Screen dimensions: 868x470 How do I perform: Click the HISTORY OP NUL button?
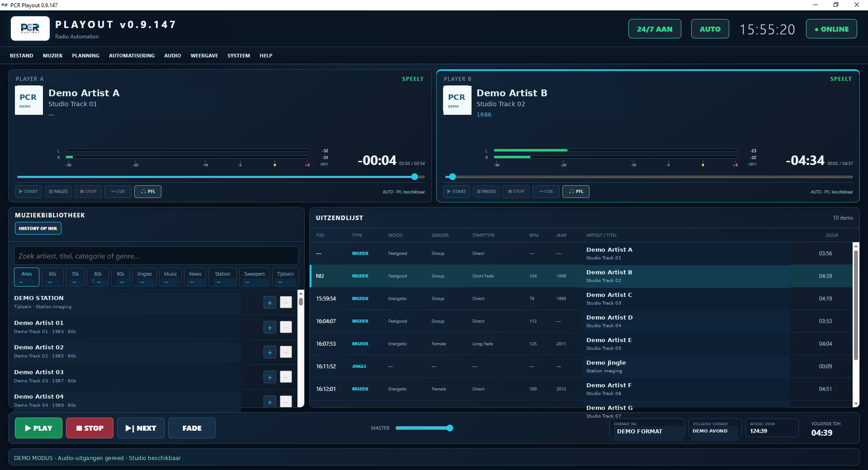38,228
